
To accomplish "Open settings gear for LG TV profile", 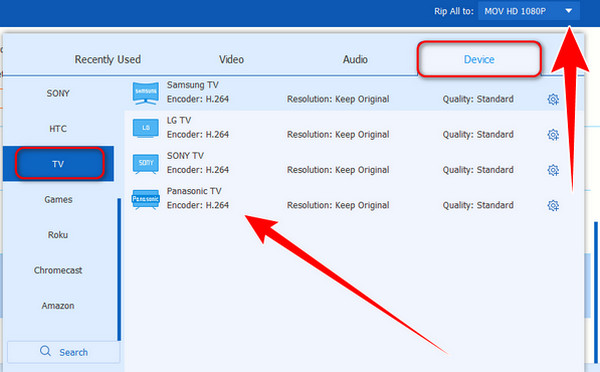I will coord(553,135).
